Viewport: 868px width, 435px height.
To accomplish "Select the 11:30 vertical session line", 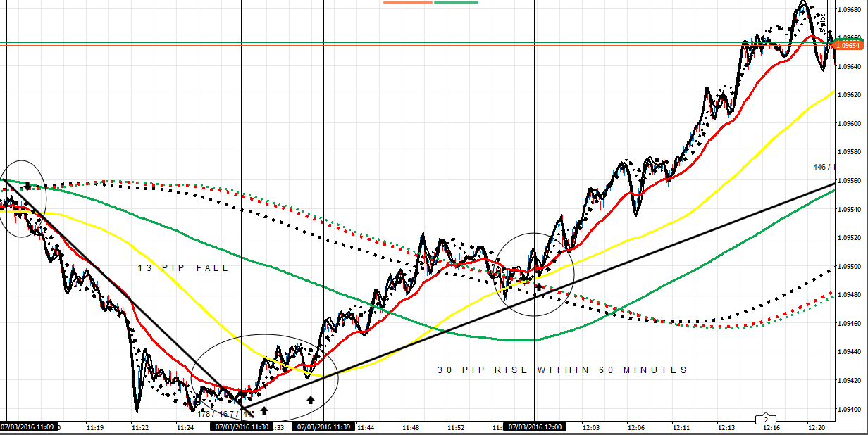I will (242, 211).
